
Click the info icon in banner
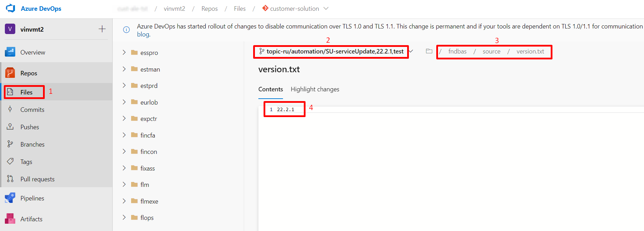pyautogui.click(x=127, y=30)
